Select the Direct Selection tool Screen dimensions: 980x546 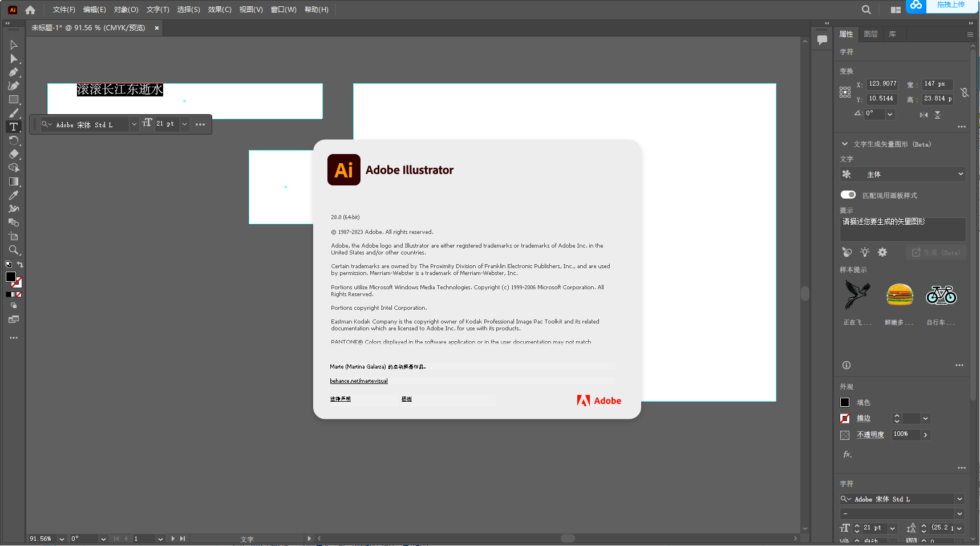[x=14, y=58]
